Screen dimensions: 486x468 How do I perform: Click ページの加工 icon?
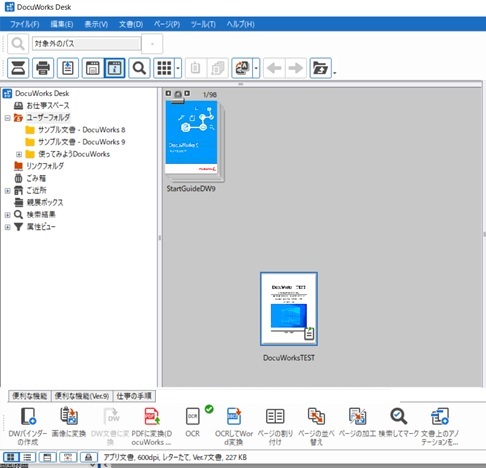357,416
